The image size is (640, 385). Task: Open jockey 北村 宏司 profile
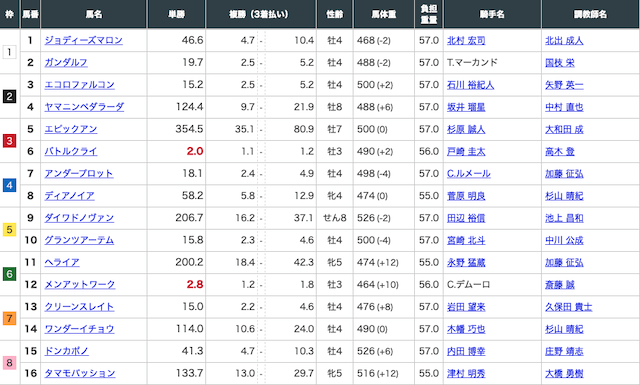coord(466,40)
